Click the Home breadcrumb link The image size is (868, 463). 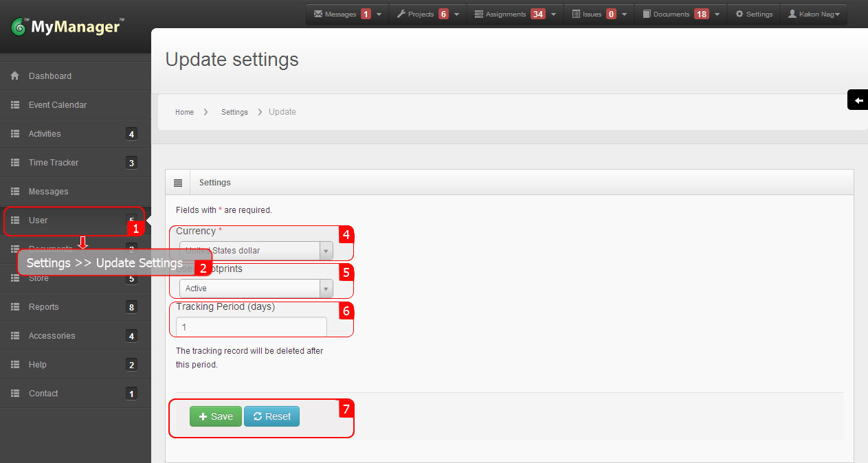184,112
